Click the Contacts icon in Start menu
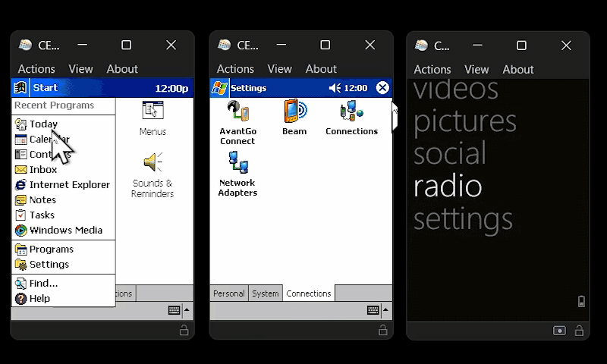 tap(20, 155)
